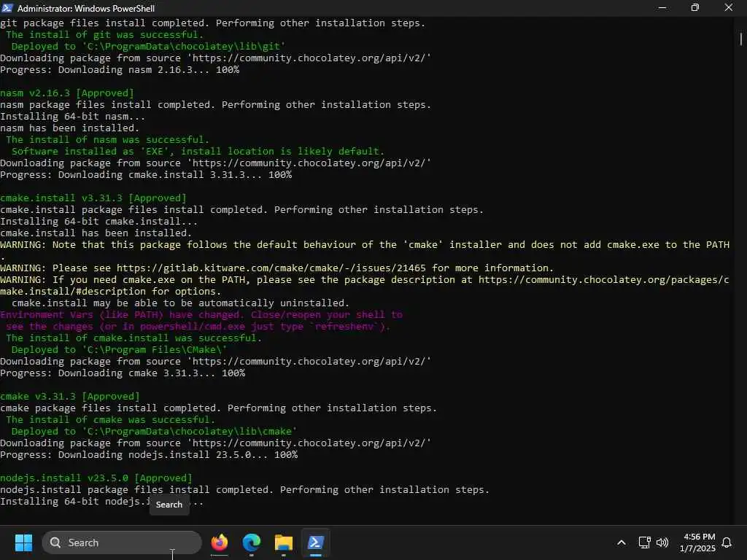
Task: Click the PowerShell icon in the title bar
Action: coord(7,7)
